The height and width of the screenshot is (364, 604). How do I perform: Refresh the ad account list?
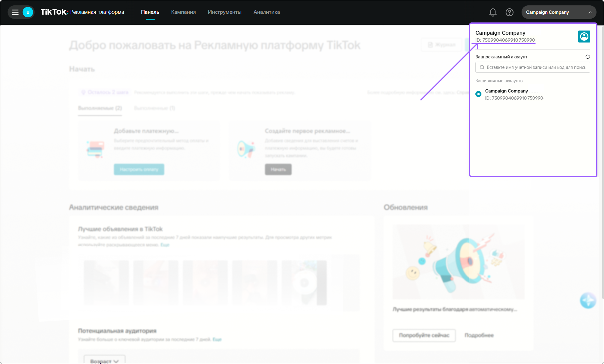(588, 57)
